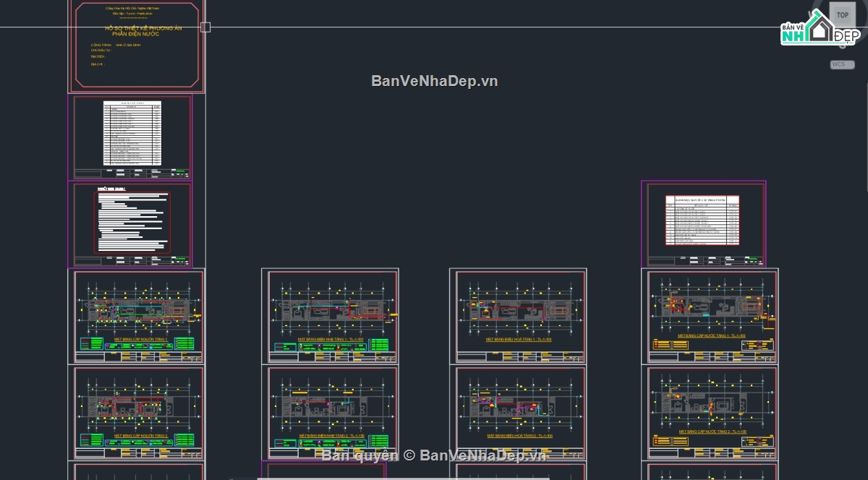The image size is (868, 480).
Task: Click the BanVeNhaDep.vn watermark text at top
Action: point(435,81)
